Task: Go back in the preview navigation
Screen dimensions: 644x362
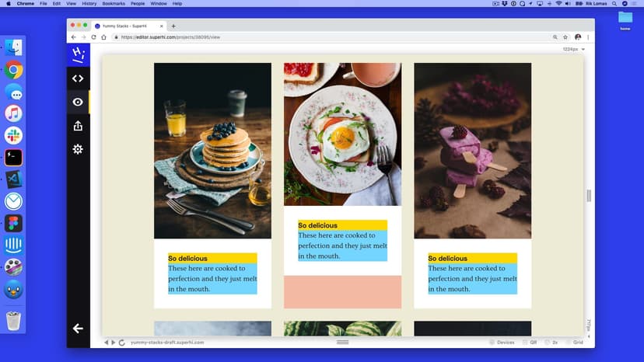Action: click(x=107, y=343)
